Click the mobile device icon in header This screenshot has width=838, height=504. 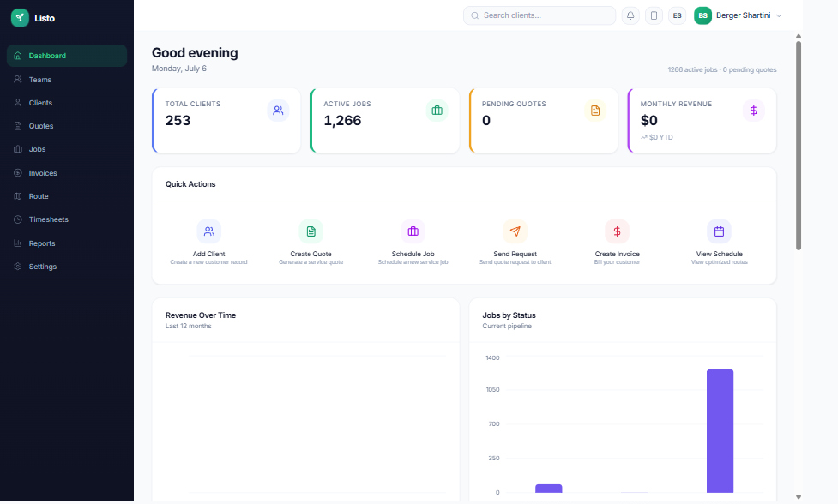click(x=654, y=15)
